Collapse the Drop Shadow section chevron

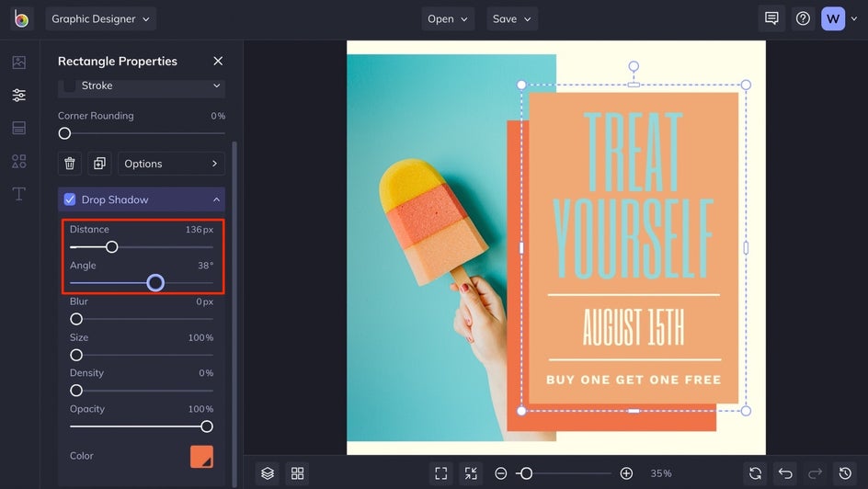(x=216, y=199)
